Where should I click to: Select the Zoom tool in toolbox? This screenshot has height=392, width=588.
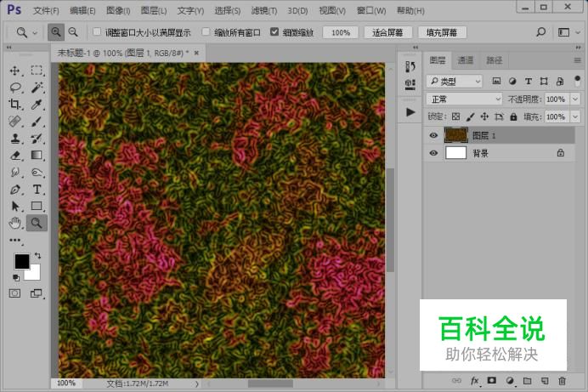[37, 223]
